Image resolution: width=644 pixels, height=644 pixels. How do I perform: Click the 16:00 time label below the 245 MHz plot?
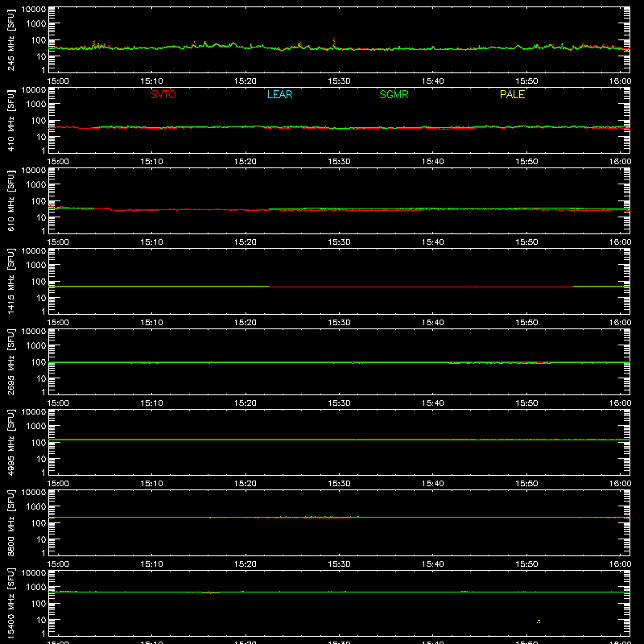click(x=620, y=81)
